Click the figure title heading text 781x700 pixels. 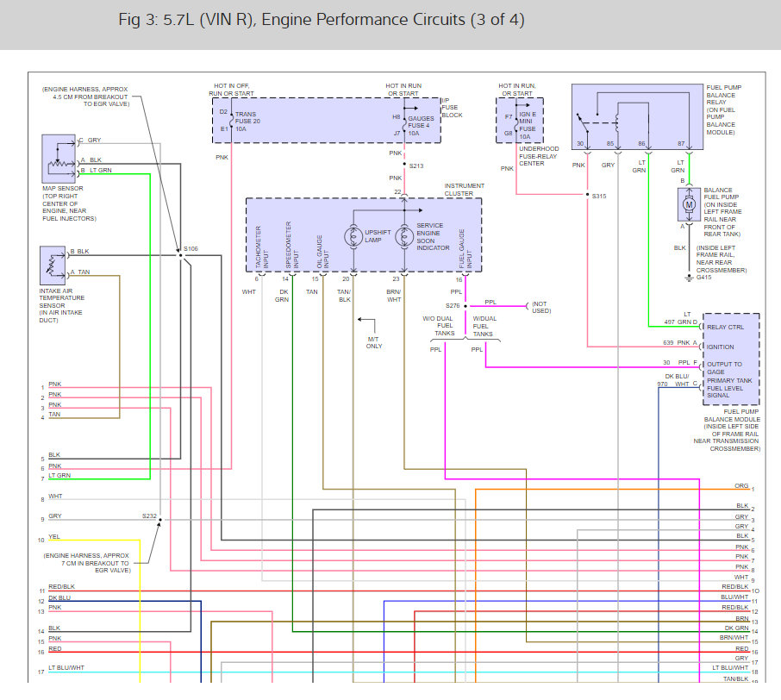pos(321,20)
